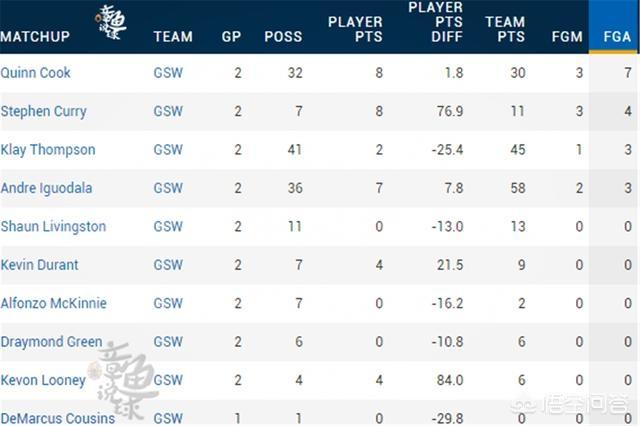Open Kevon Looney player link

(43, 380)
